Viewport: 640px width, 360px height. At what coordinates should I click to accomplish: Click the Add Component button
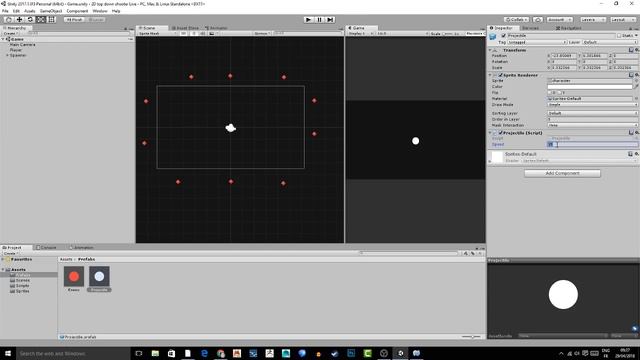click(x=562, y=173)
